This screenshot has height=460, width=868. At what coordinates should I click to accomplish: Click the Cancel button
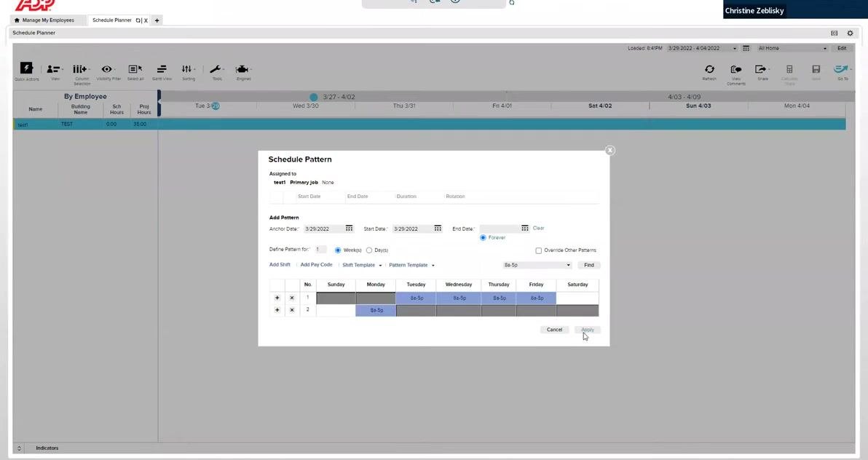[554, 330]
